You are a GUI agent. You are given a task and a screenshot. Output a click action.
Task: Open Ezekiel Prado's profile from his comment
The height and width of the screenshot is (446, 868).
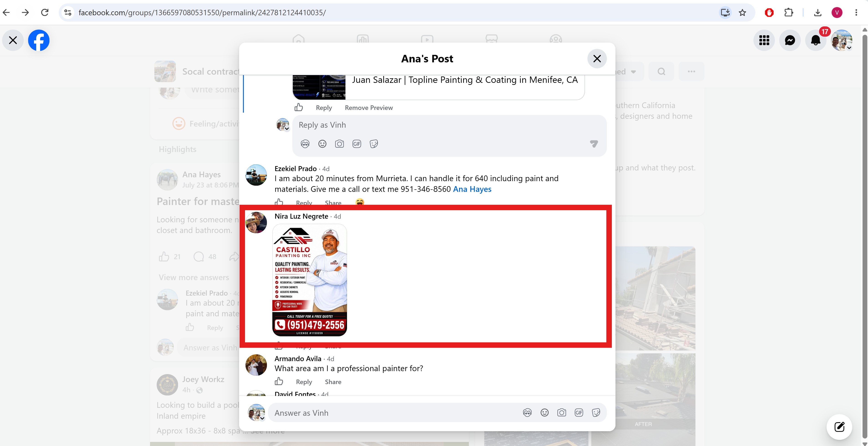(296, 169)
